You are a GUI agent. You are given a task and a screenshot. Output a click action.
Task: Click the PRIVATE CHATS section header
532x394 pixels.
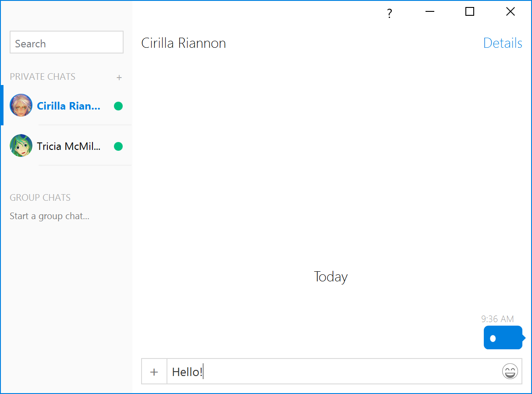(43, 77)
